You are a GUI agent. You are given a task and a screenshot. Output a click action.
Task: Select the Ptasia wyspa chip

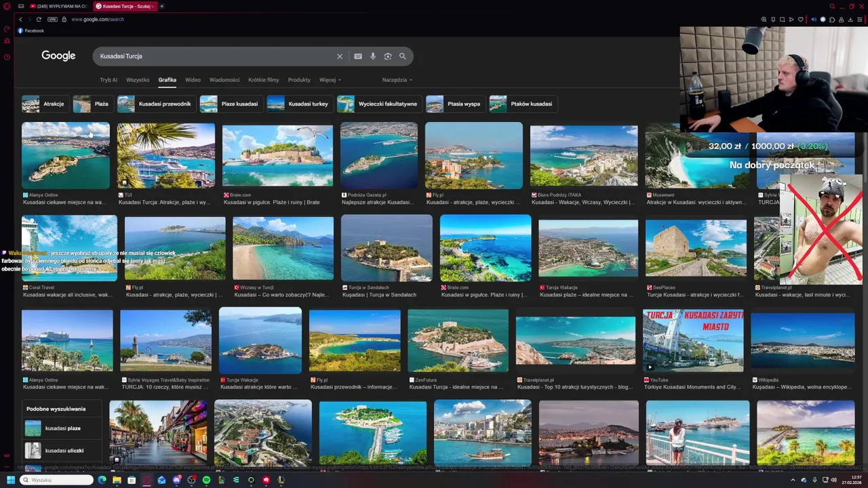[x=455, y=104]
